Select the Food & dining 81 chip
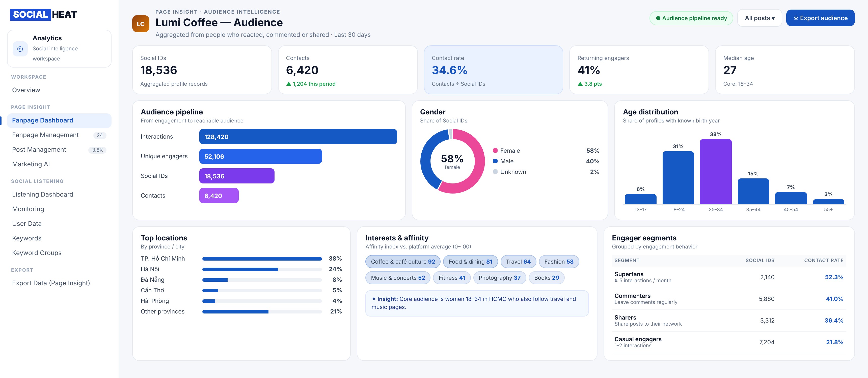 (x=470, y=262)
